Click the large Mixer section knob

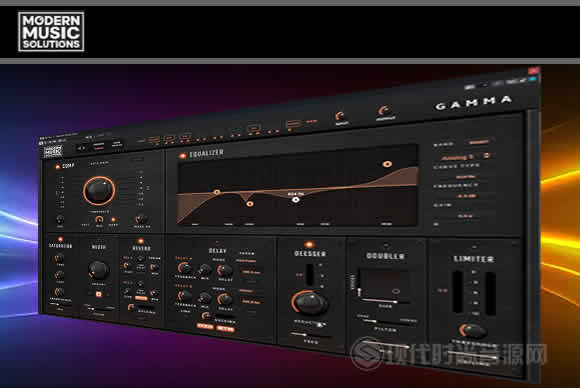click(99, 270)
